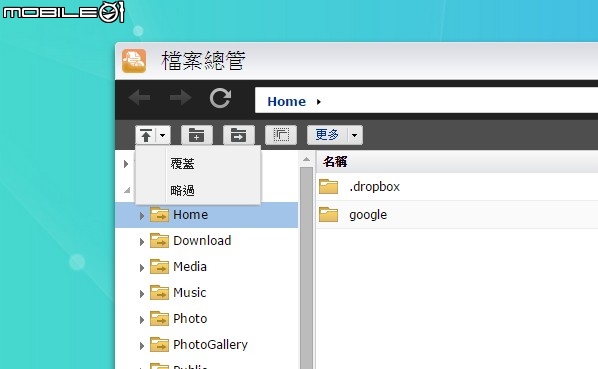Click the Home breadcrumb link
This screenshot has height=369, width=598.
(x=286, y=101)
